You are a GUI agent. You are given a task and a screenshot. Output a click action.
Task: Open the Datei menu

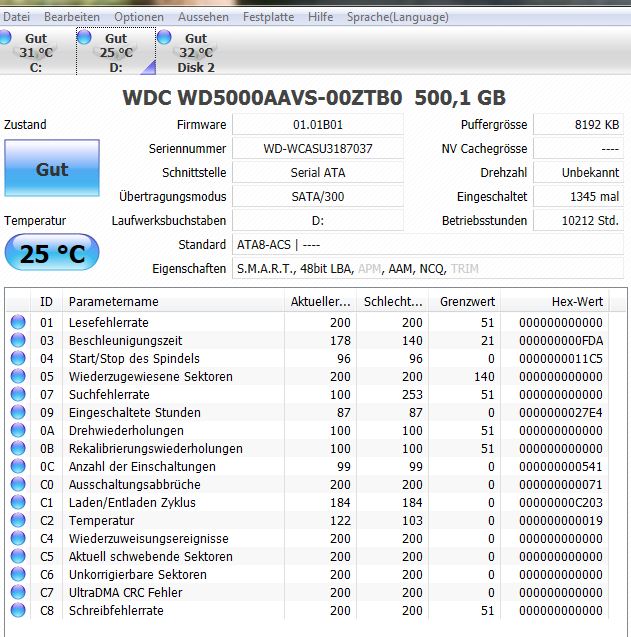[16, 17]
